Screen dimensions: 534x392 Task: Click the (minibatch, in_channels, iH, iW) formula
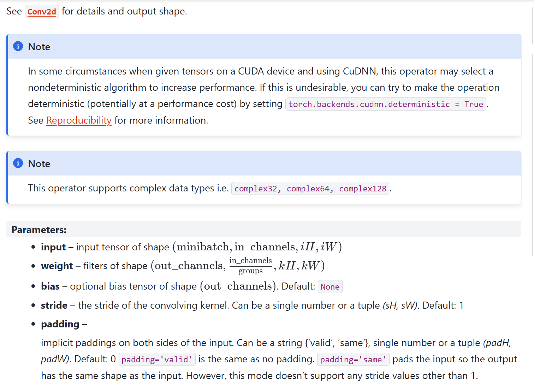pos(257,247)
